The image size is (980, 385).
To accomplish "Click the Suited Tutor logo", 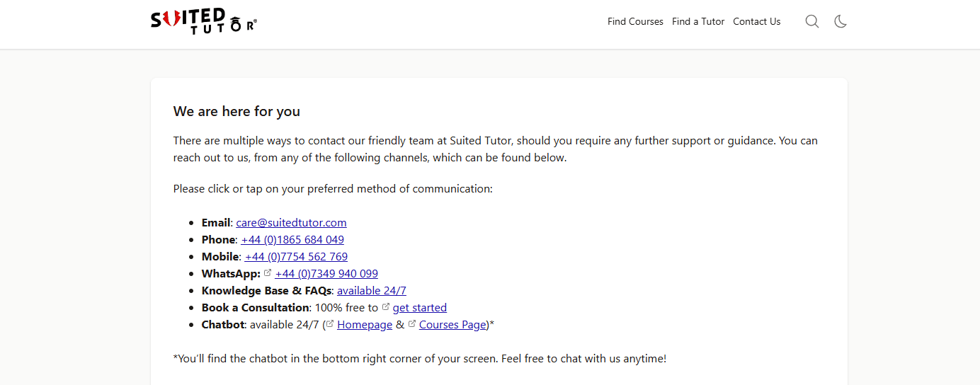I will (x=204, y=21).
